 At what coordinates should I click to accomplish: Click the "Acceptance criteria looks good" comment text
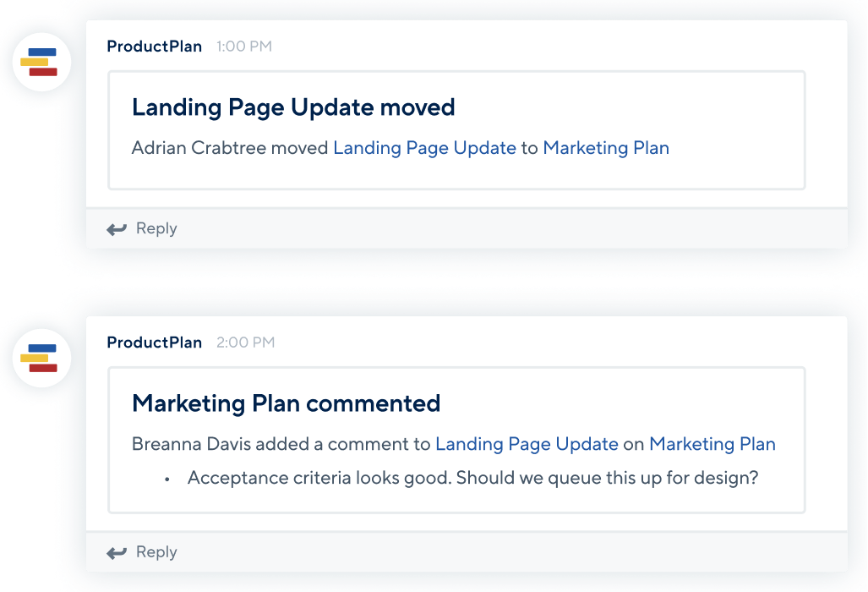pos(472,478)
